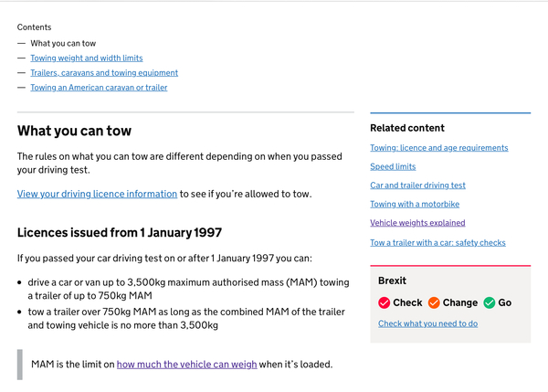
Task: Click 'Licences issued from 1 January 1997' heading
Action: pos(120,233)
